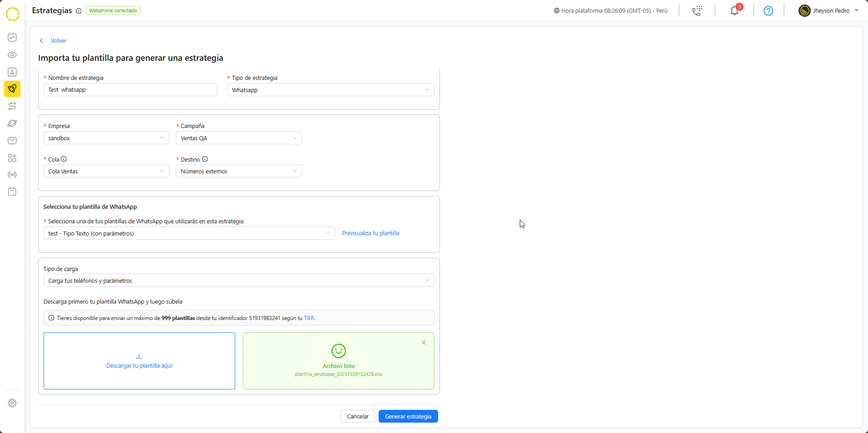
Task: Remove the uploaded plantilla_whatsapp file
Action: tap(424, 343)
